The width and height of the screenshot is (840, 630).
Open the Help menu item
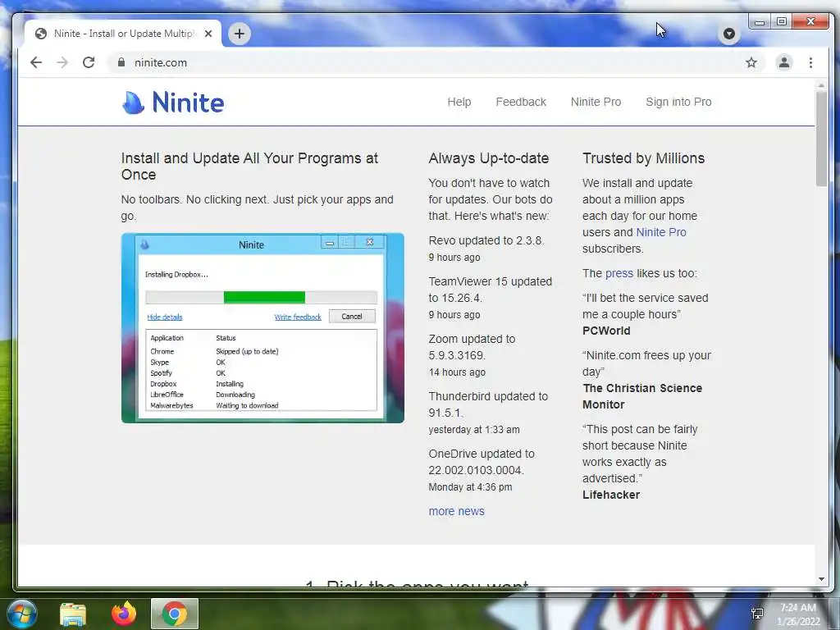point(459,102)
